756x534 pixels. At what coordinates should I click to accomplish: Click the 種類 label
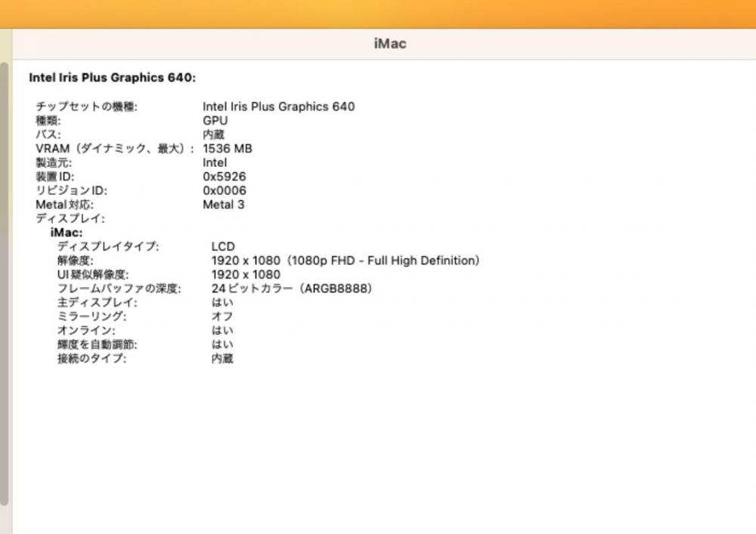click(x=48, y=120)
